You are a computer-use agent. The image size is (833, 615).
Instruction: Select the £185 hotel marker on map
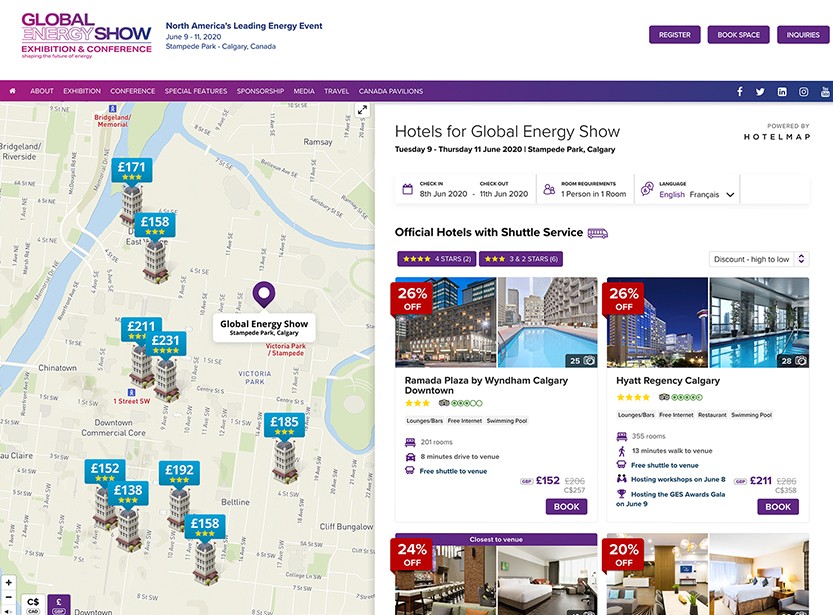(x=284, y=425)
